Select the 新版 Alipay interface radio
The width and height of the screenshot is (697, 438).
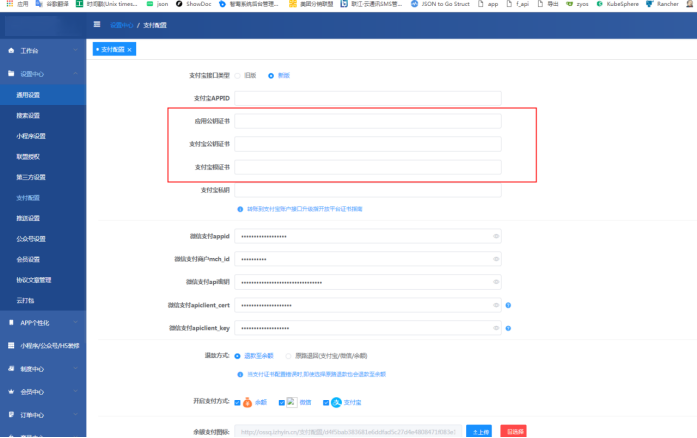pyautogui.click(x=271, y=76)
